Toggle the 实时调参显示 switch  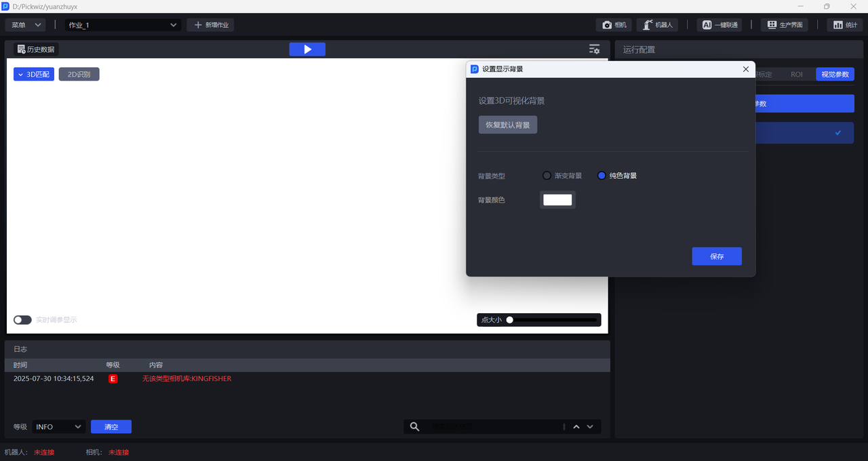[22, 320]
